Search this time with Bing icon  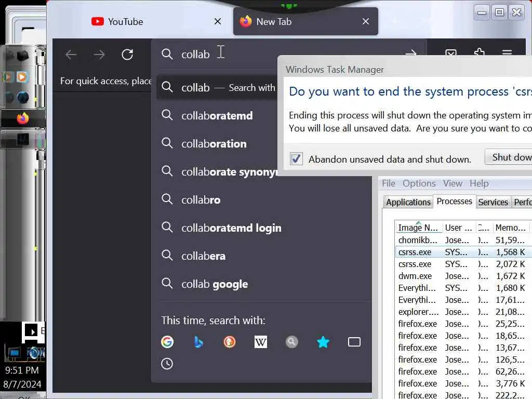198,342
